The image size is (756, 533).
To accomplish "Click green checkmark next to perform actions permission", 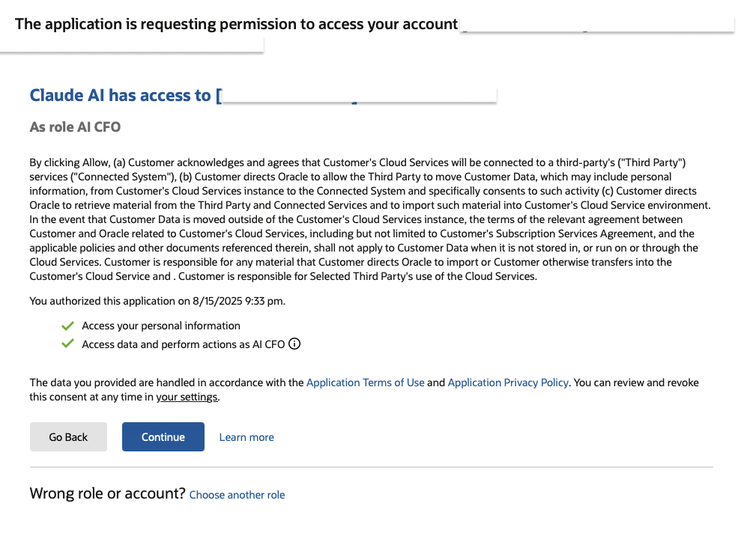I will coord(68,344).
